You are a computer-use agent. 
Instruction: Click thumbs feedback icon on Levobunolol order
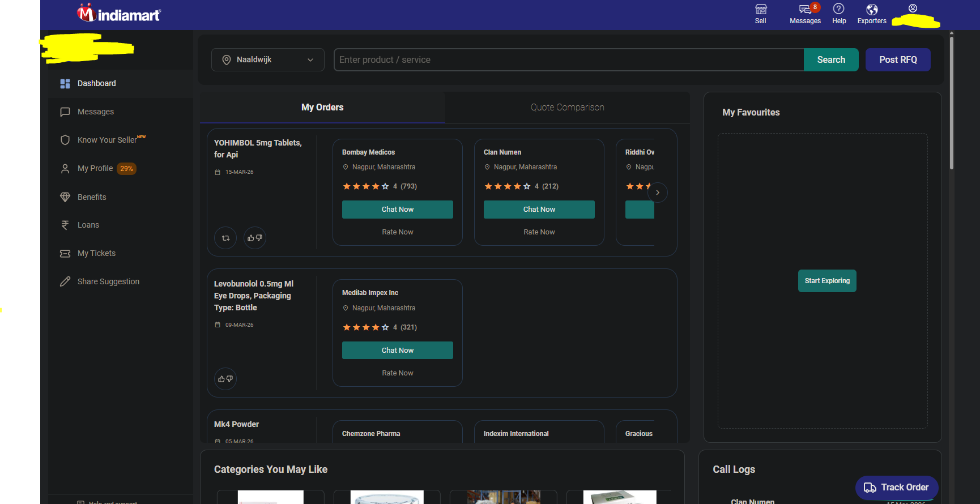225,379
